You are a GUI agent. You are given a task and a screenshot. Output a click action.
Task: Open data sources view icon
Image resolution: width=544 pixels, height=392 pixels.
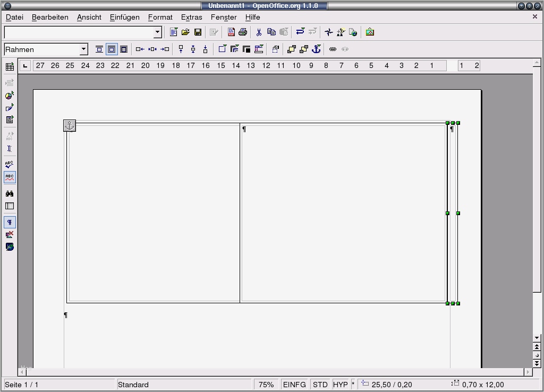[x=10, y=206]
